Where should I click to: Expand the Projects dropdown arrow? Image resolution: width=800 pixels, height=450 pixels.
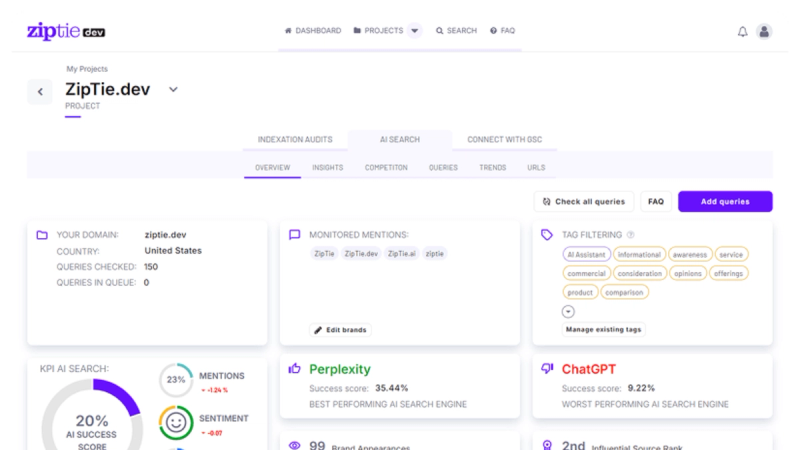(x=415, y=31)
